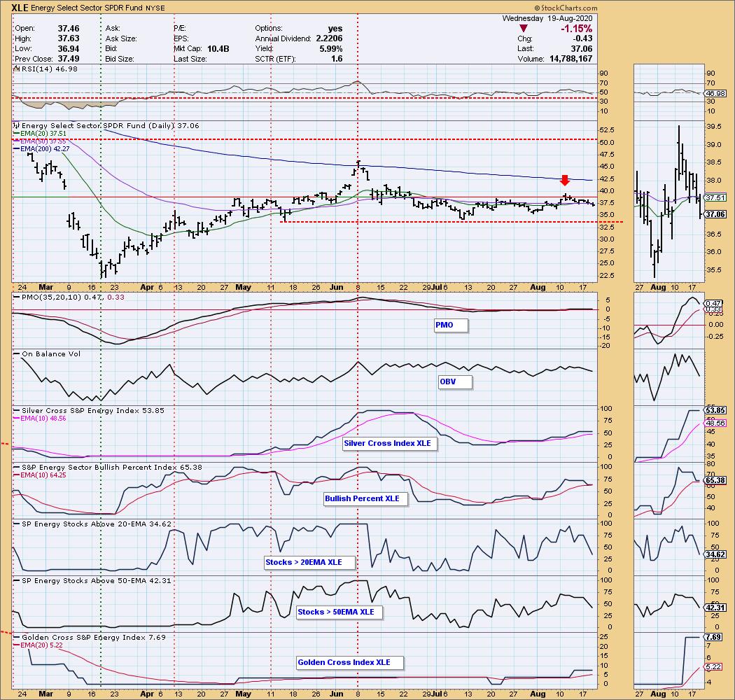Click the Open value 37.46
The height and width of the screenshot is (700, 735).
pyautogui.click(x=69, y=29)
